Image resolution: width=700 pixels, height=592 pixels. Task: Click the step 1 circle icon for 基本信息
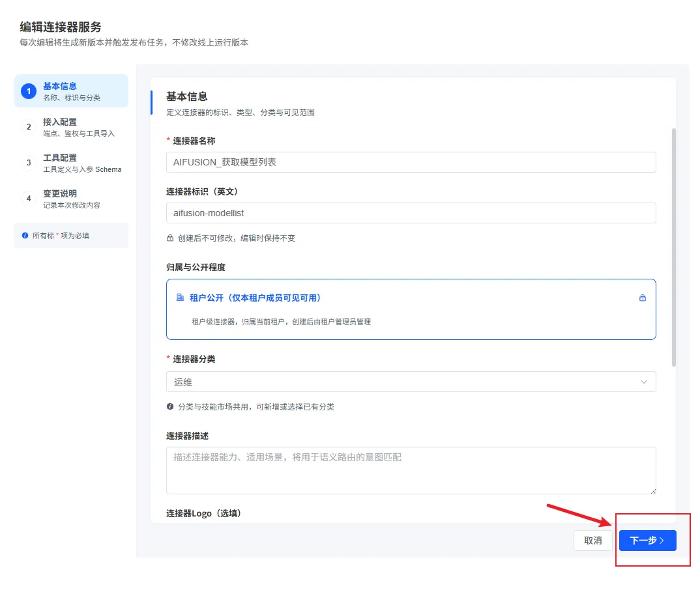(x=29, y=91)
